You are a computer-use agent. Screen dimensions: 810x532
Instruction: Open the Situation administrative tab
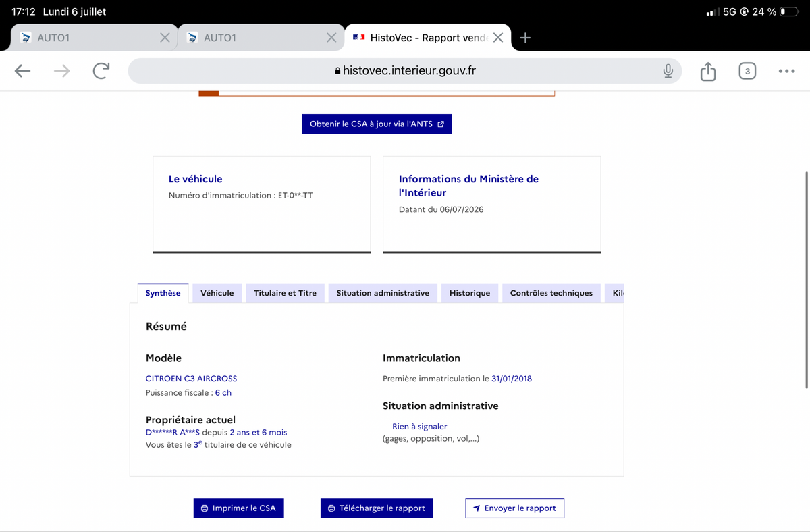[x=383, y=293]
